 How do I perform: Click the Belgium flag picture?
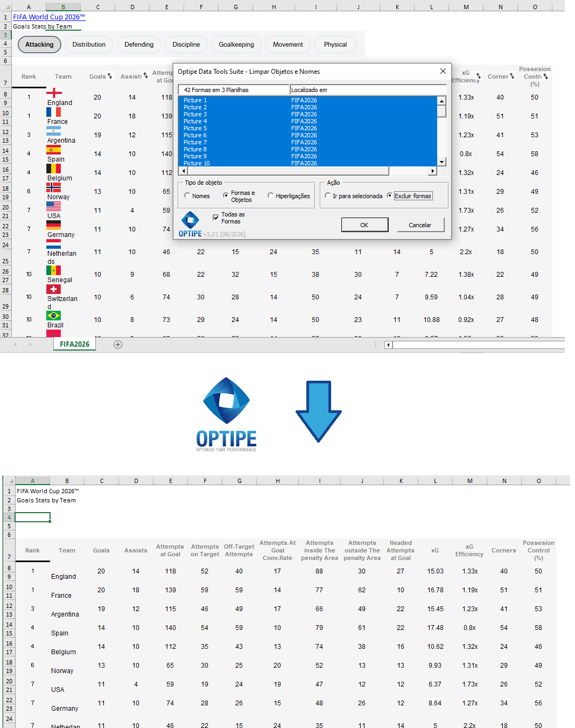[53, 169]
